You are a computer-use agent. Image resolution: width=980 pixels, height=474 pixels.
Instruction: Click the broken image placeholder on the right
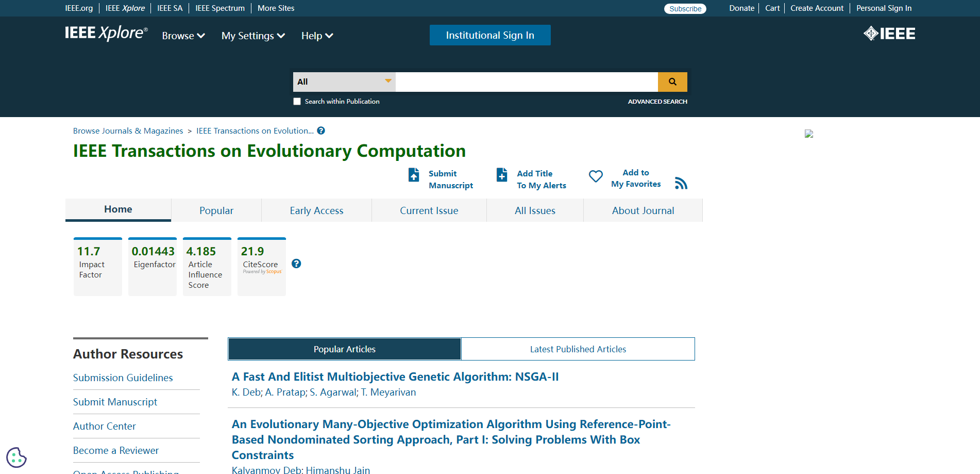[x=809, y=134]
